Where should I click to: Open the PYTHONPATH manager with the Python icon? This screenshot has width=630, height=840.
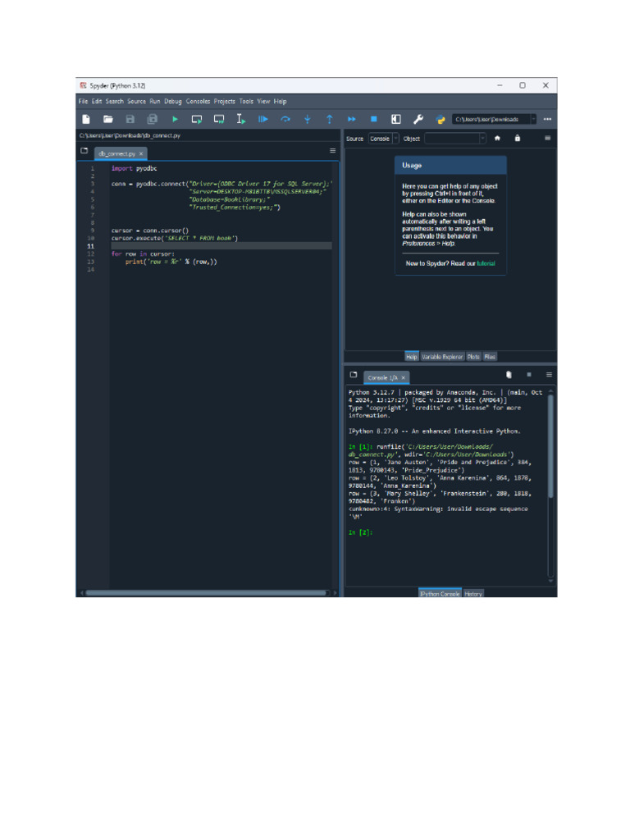click(441, 119)
